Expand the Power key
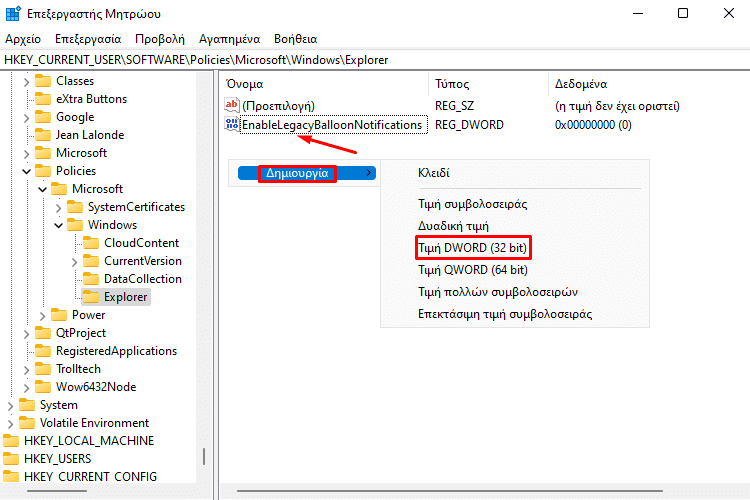 [43, 316]
